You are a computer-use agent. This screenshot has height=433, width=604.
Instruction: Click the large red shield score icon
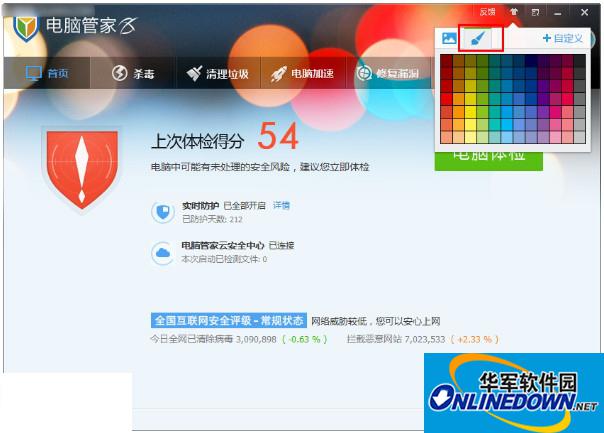(x=83, y=164)
